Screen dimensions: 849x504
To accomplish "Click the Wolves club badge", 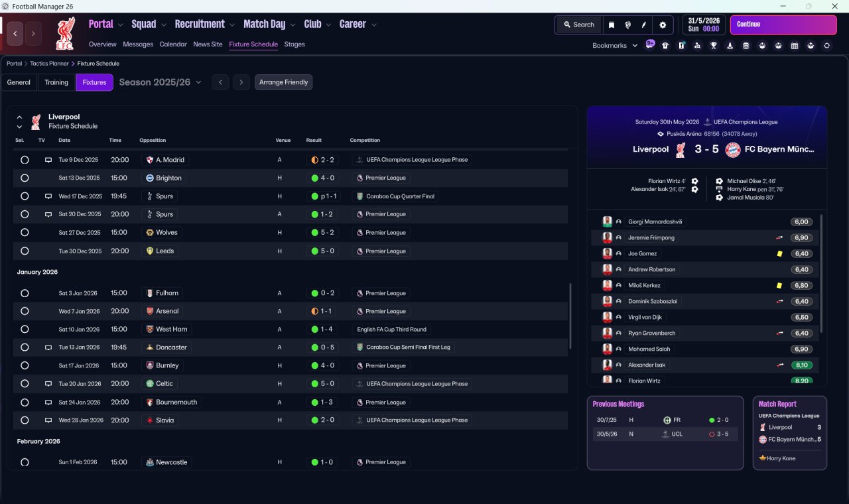I will pyautogui.click(x=150, y=233).
